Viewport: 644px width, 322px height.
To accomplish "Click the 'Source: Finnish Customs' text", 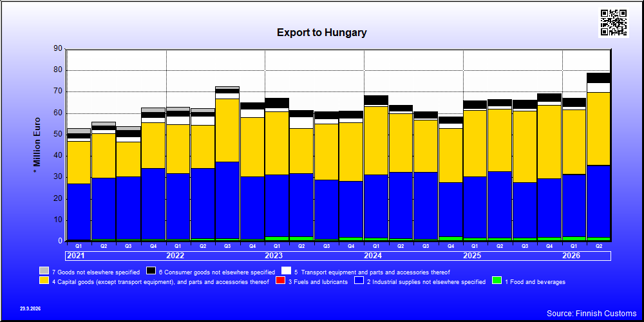I will [x=591, y=314].
